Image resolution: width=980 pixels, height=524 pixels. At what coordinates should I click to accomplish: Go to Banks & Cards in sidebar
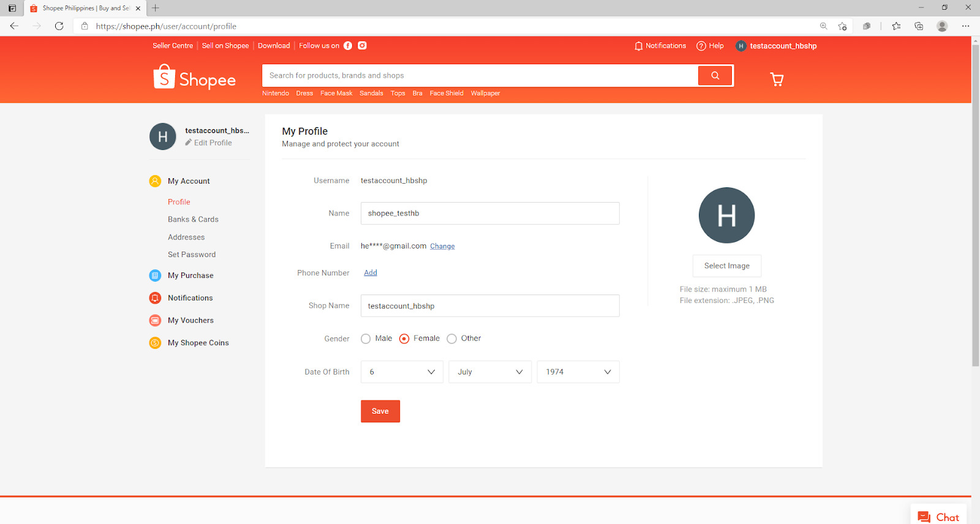(193, 219)
